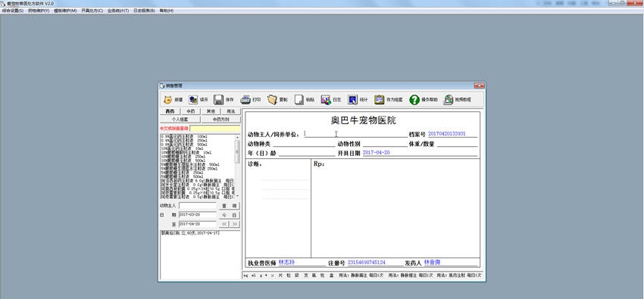The width and height of the screenshot is (644, 299).
Task: Click the yellow drug search field
Action: (215, 129)
